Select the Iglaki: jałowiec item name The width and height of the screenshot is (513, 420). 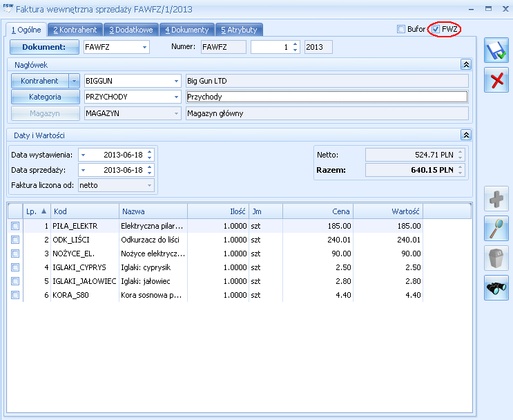146,281
